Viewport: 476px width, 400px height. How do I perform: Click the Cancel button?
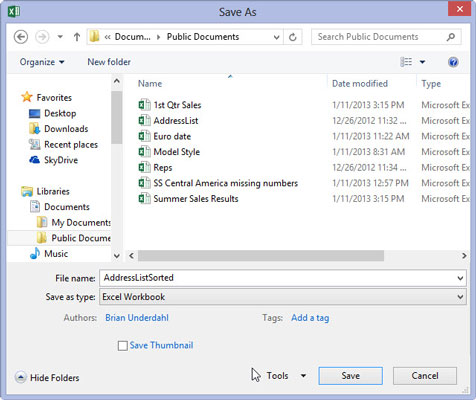[425, 376]
